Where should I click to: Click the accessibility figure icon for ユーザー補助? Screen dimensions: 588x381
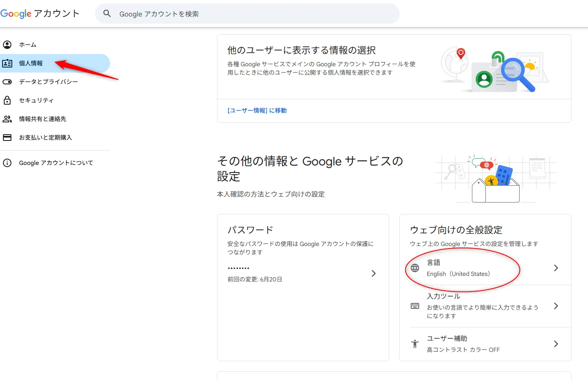point(415,344)
